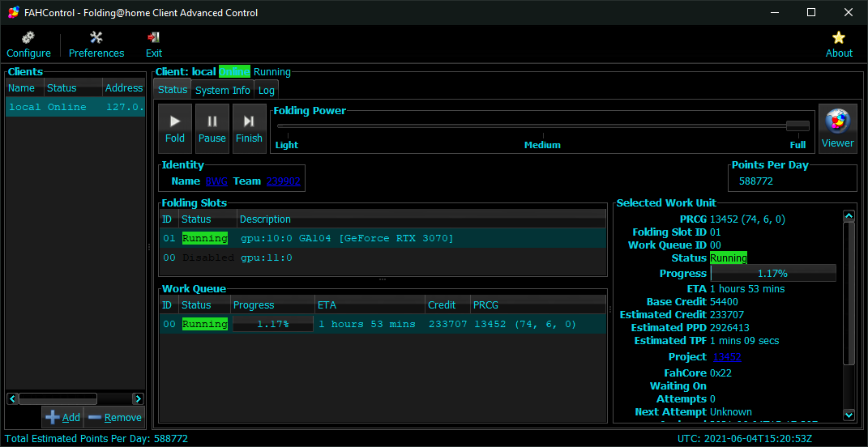Click the Work Queue PRCG column header
The width and height of the screenshot is (868, 447).
coord(539,304)
